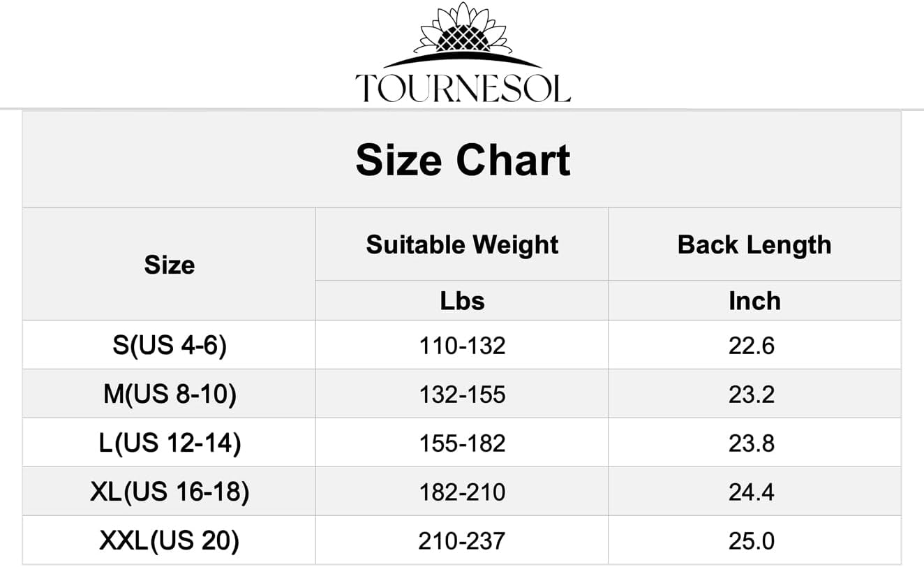924x567 pixels.
Task: Click the Back Length column header
Action: (754, 244)
